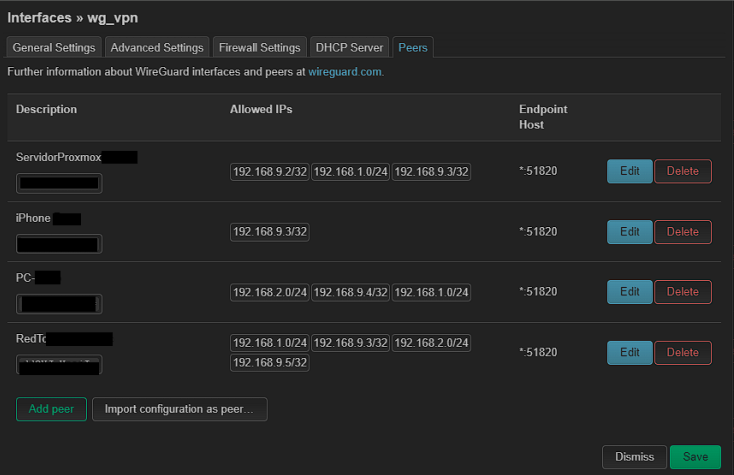Click the 192.168.9.5/32 allowed IP badge
This screenshot has width=734, height=475.
pyautogui.click(x=270, y=363)
